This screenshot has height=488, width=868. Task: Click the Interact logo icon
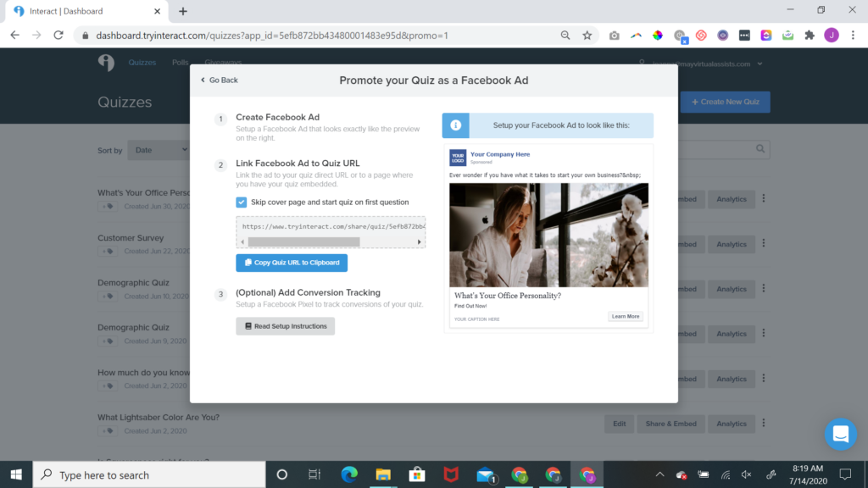pyautogui.click(x=106, y=63)
